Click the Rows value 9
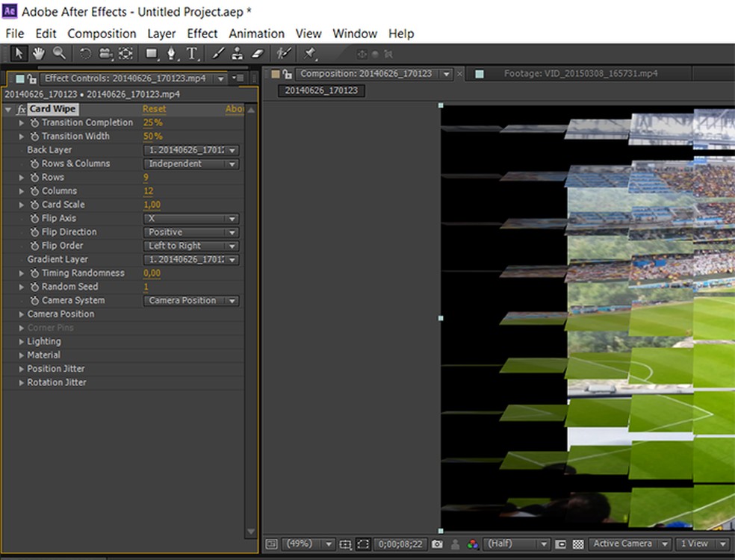 [x=146, y=178]
